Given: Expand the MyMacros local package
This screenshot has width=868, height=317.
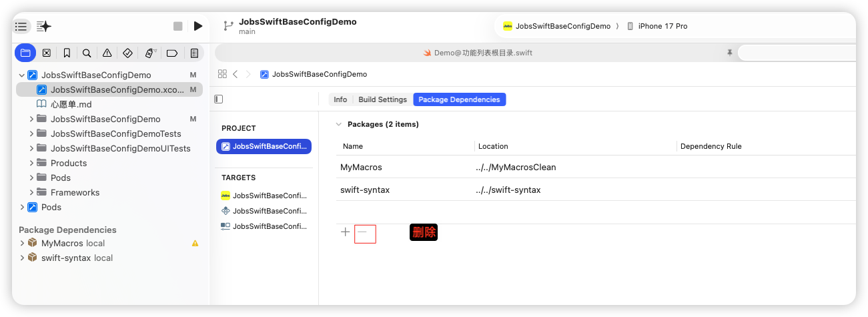Looking at the screenshot, I should (x=22, y=244).
